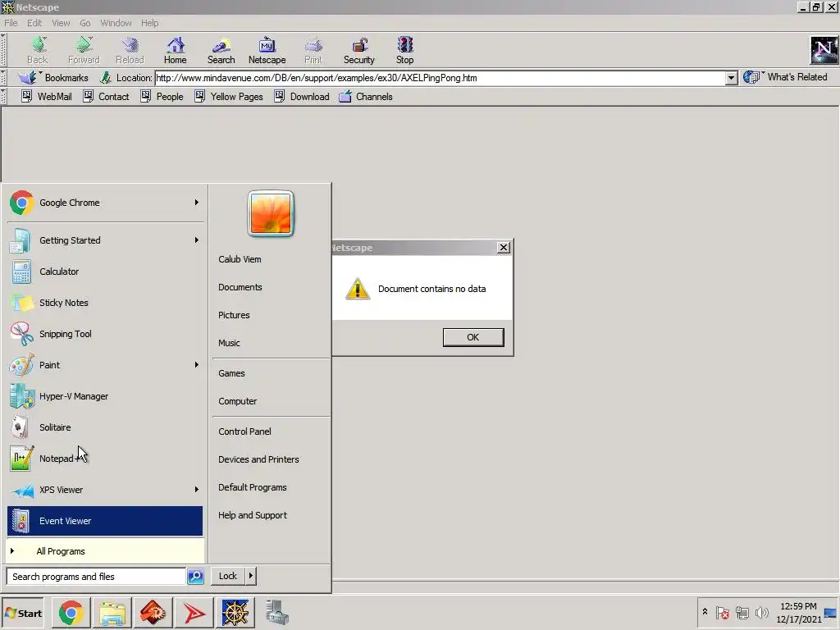Launch Sticky Notes from Start menu
The width and height of the screenshot is (840, 630).
(105, 303)
